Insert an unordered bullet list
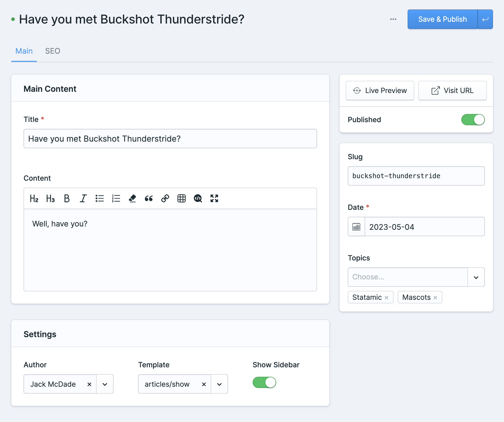This screenshot has width=504, height=422. (99, 198)
